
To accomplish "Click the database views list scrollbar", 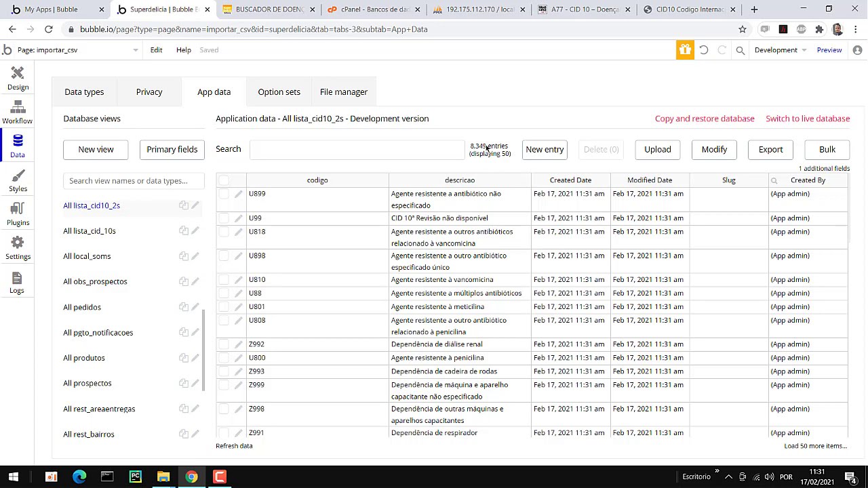I will tap(203, 350).
